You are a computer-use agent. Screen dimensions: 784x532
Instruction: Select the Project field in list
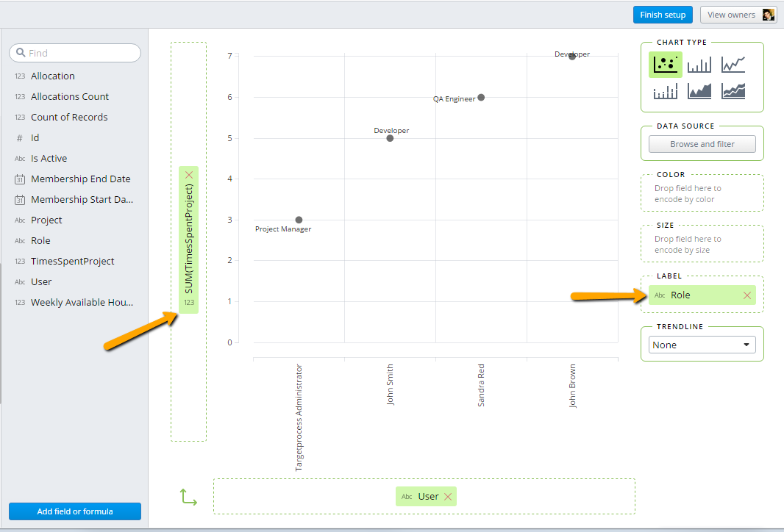point(46,220)
